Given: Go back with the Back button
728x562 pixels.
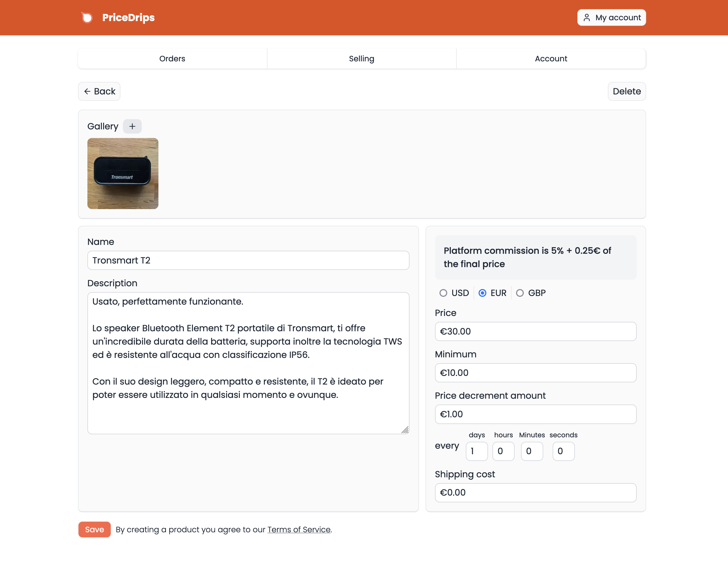Looking at the screenshot, I should (99, 91).
